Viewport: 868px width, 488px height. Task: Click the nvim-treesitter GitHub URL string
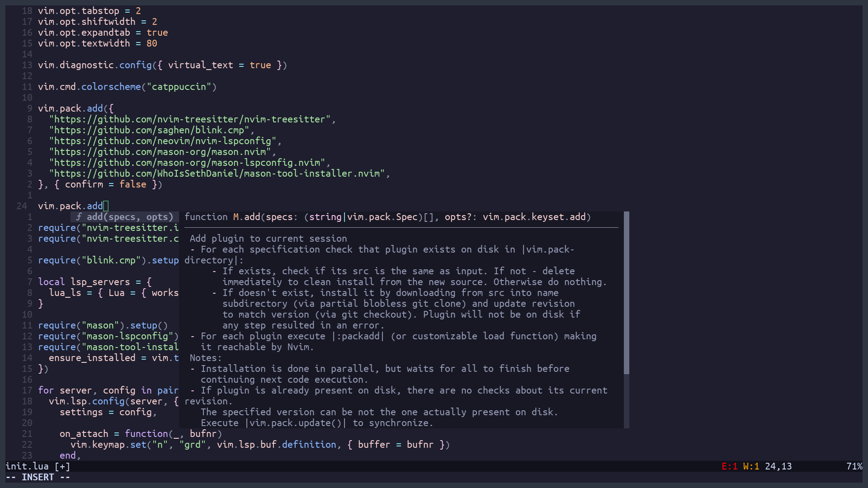click(x=190, y=119)
